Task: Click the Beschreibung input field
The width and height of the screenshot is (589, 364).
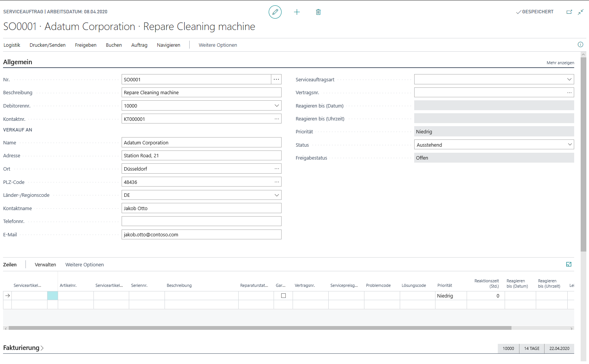Action: point(201,92)
